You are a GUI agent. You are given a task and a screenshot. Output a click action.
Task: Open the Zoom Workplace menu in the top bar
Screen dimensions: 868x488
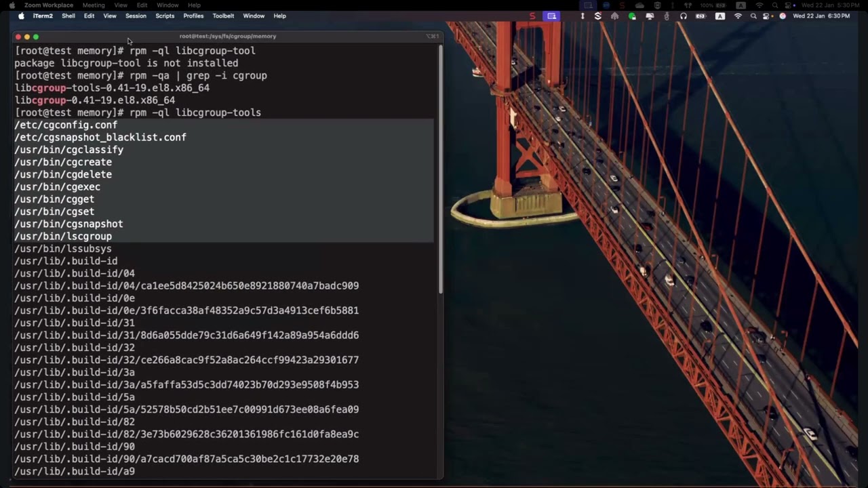(49, 5)
